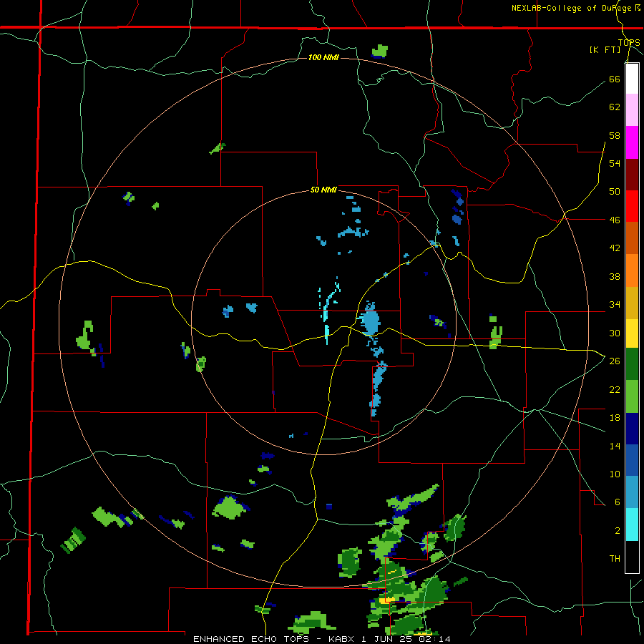Click the 42 legend value
This screenshot has width=644, height=644.
coord(615,248)
